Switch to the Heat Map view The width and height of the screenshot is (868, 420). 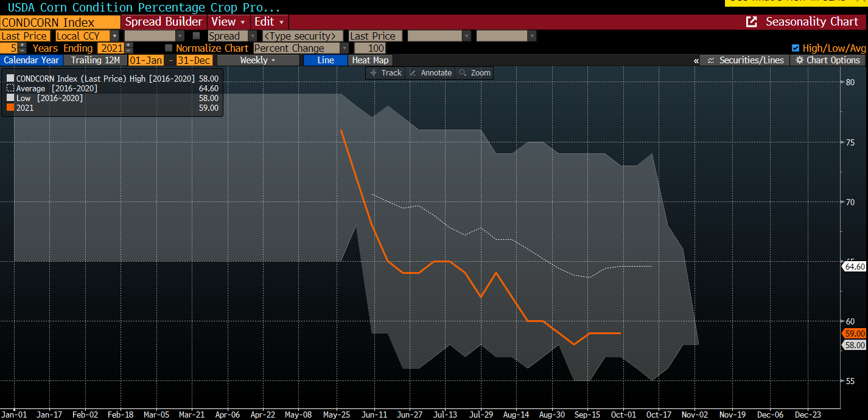(370, 60)
